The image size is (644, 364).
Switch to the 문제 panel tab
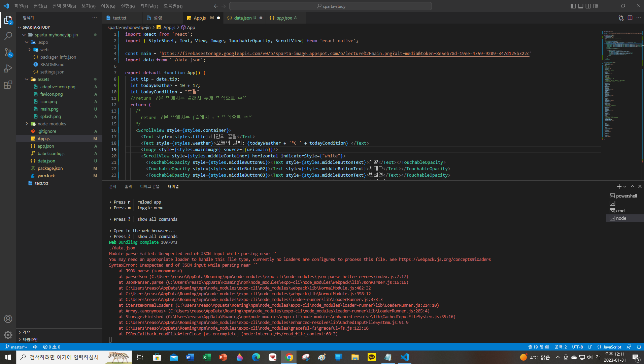112,186
